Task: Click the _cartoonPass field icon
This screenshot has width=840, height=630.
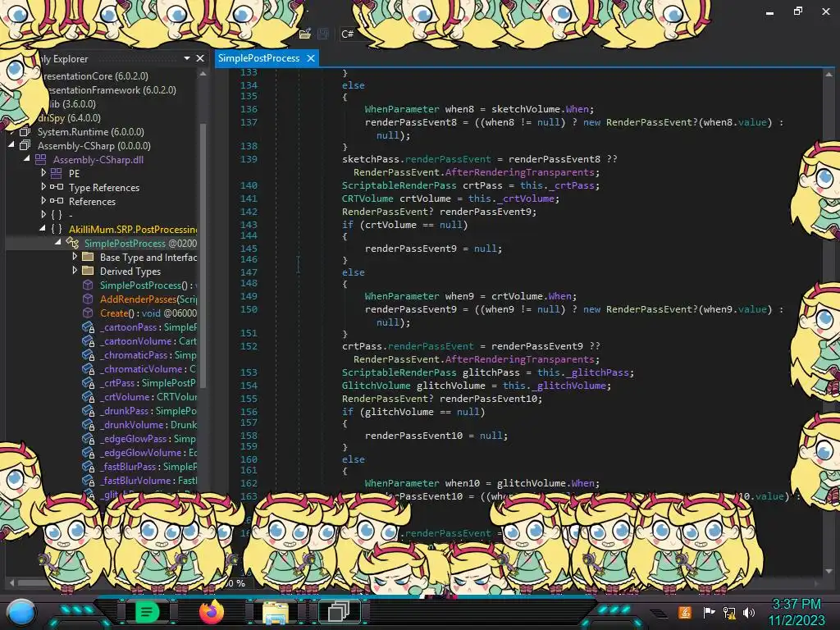Action: coord(89,326)
